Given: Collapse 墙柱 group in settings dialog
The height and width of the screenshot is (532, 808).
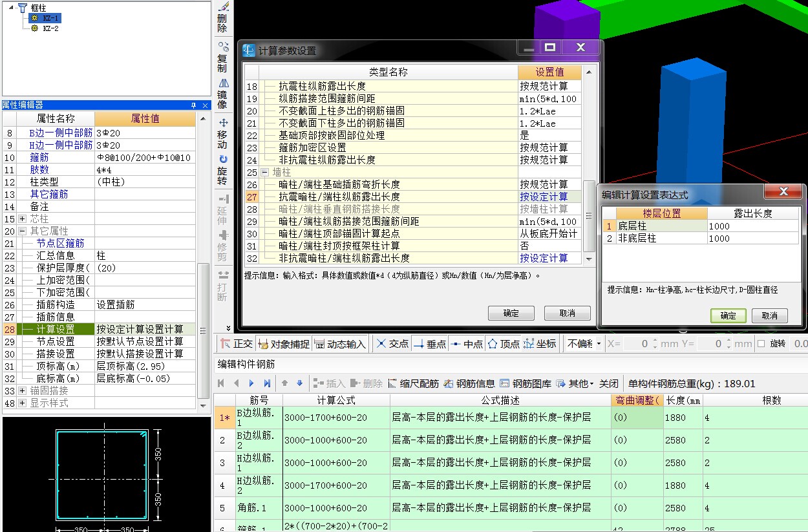Looking at the screenshot, I should pyautogui.click(x=264, y=173).
